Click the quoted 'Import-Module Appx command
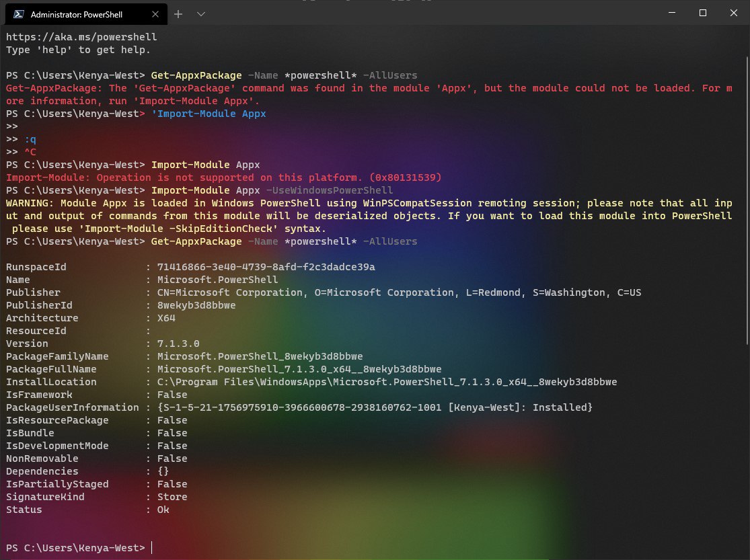Image resolution: width=750 pixels, height=560 pixels. [209, 114]
